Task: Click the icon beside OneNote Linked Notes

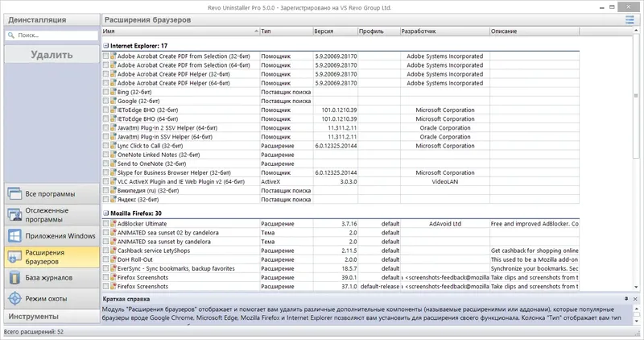Action: point(114,155)
